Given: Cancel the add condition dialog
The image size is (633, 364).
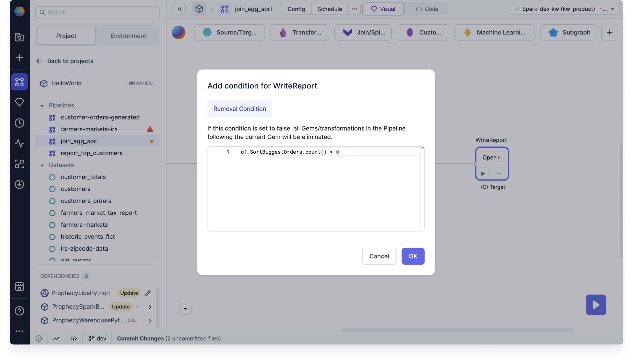Looking at the screenshot, I should tap(379, 256).
